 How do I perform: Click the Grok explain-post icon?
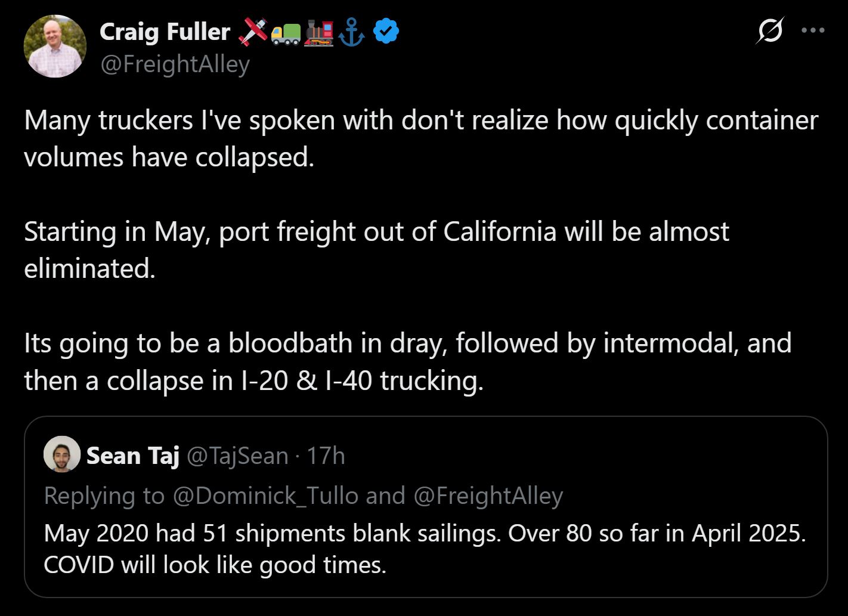(x=770, y=30)
